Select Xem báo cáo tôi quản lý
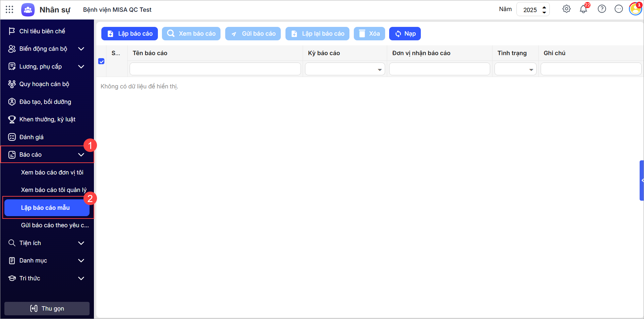Viewport: 644px width, 319px height. (x=54, y=190)
